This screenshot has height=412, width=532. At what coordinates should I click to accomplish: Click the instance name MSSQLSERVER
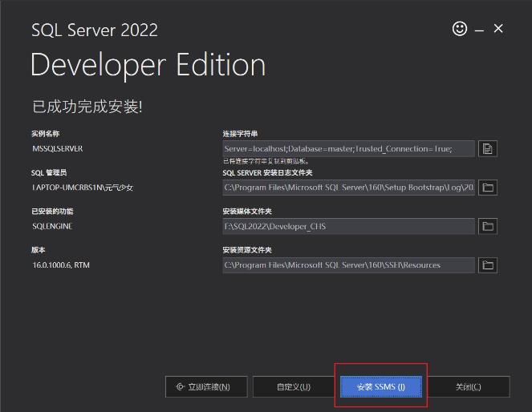[57, 149]
